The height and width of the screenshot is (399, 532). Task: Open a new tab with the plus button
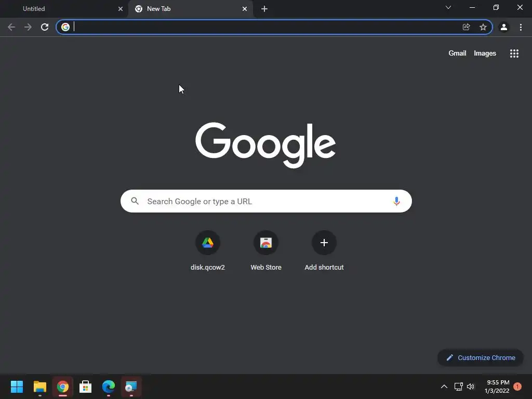(x=264, y=9)
